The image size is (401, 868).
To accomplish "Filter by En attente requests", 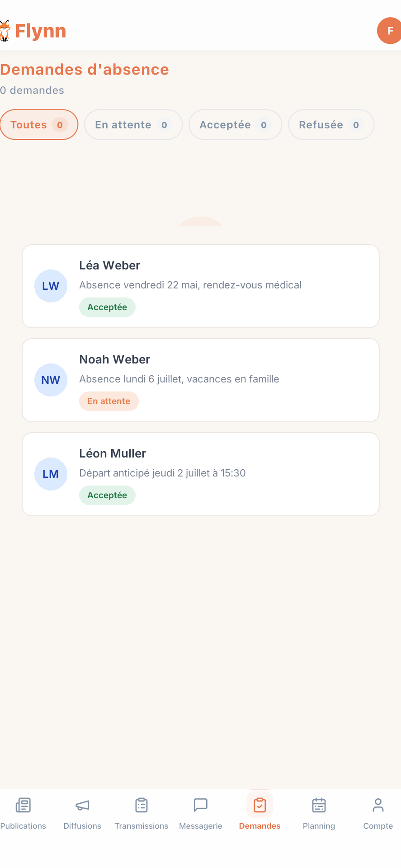I will point(133,125).
